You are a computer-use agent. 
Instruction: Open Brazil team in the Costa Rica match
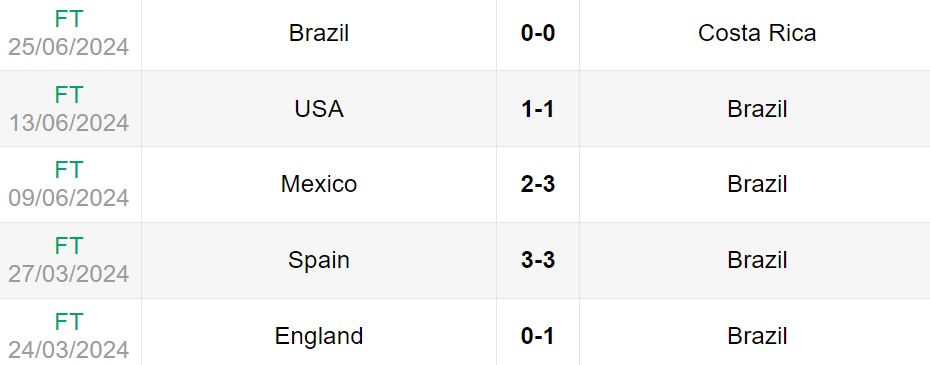(319, 33)
